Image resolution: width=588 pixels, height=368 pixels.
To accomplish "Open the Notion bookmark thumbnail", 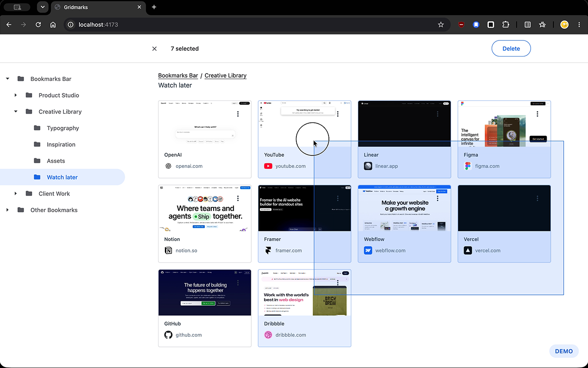I will click(205, 208).
